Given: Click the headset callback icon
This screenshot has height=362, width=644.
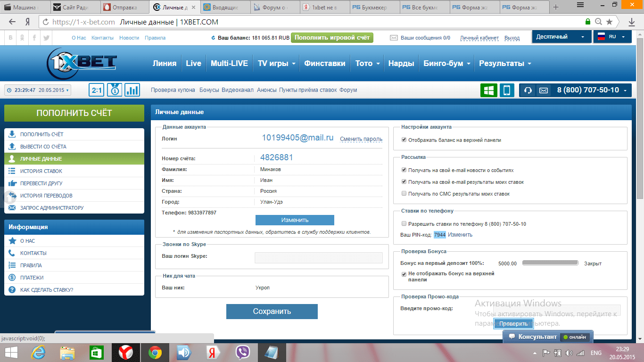Looking at the screenshot, I should (528, 90).
